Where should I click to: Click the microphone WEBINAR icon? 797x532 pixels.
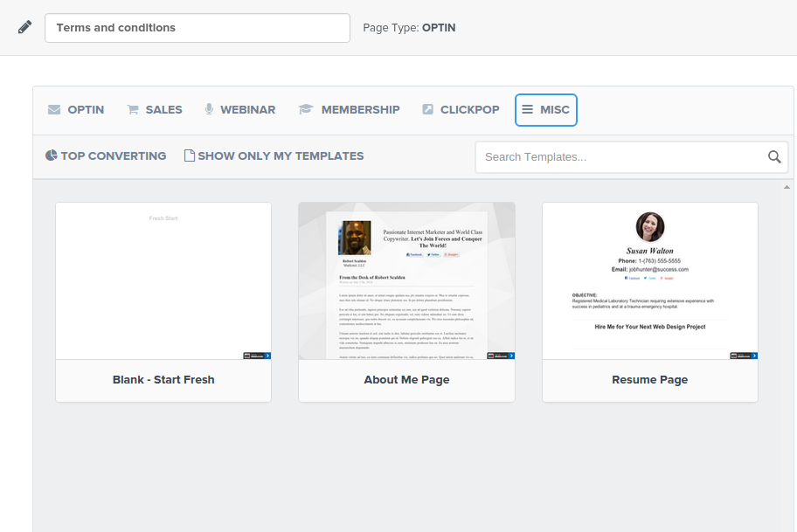(x=209, y=109)
